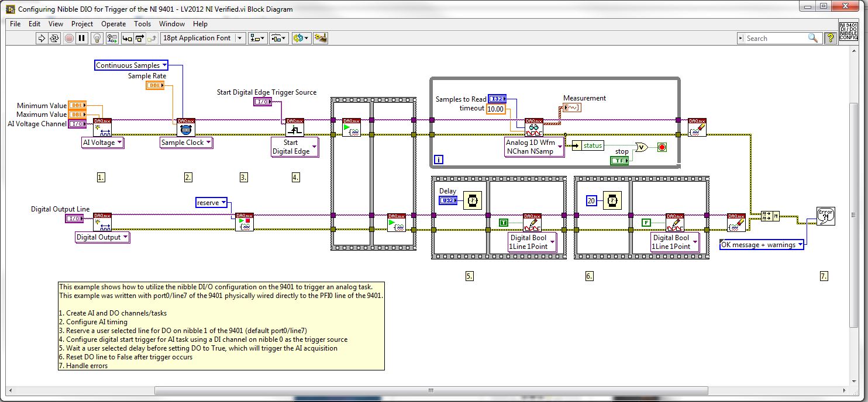This screenshot has width=868, height=402.
Task: Click the Run arrow button
Action: coord(42,38)
